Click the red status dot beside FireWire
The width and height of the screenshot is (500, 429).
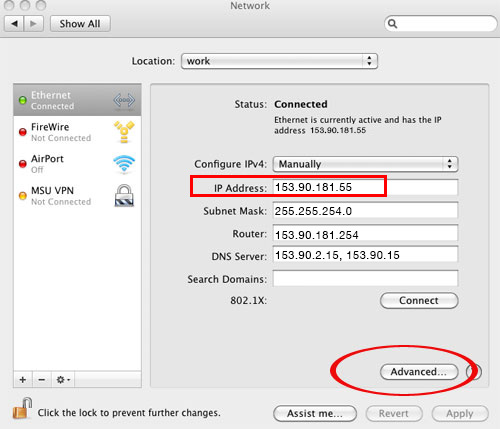point(23,132)
